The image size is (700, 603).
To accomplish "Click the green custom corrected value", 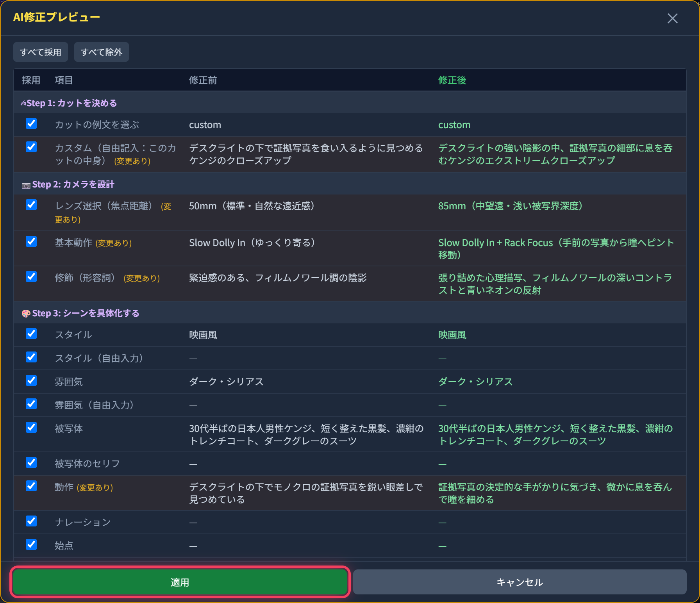I will 454,125.
